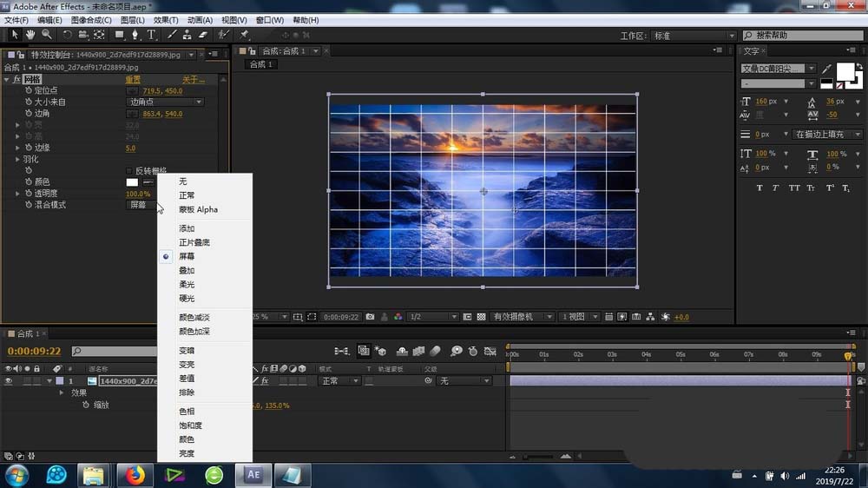Click the white 颜色 color swatch
The width and height of the screenshot is (868, 488).
tap(132, 182)
